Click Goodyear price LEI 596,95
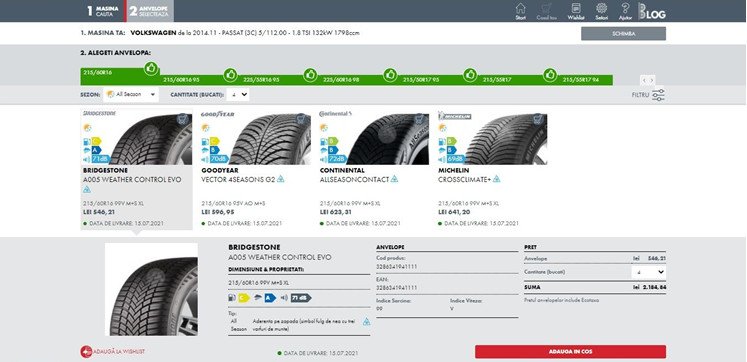Screen dimensions: 747x362 click(x=218, y=211)
